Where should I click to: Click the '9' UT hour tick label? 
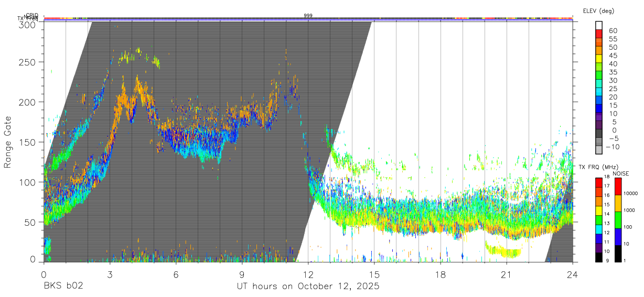[242, 274]
